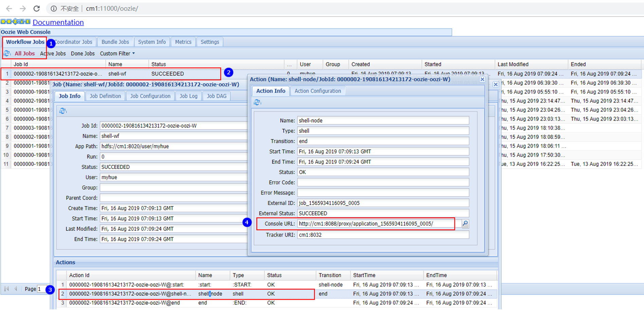
Task: Open the System Info tab
Action: (152, 42)
